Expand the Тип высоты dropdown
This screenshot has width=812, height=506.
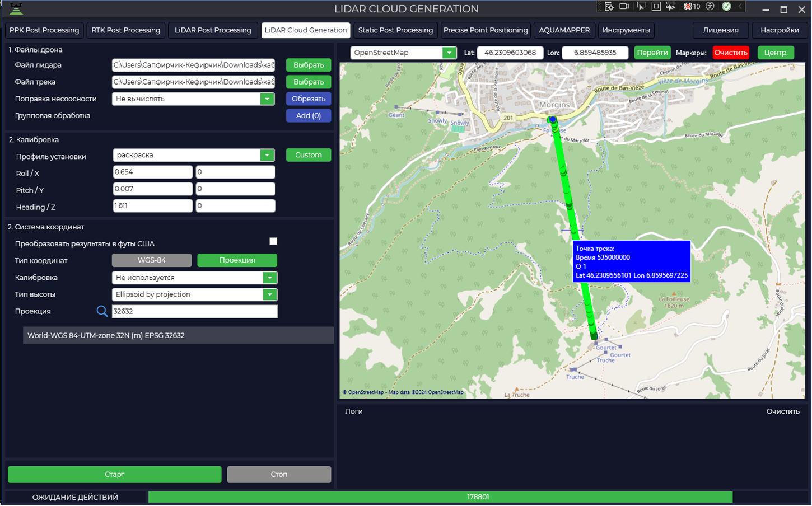(x=270, y=294)
